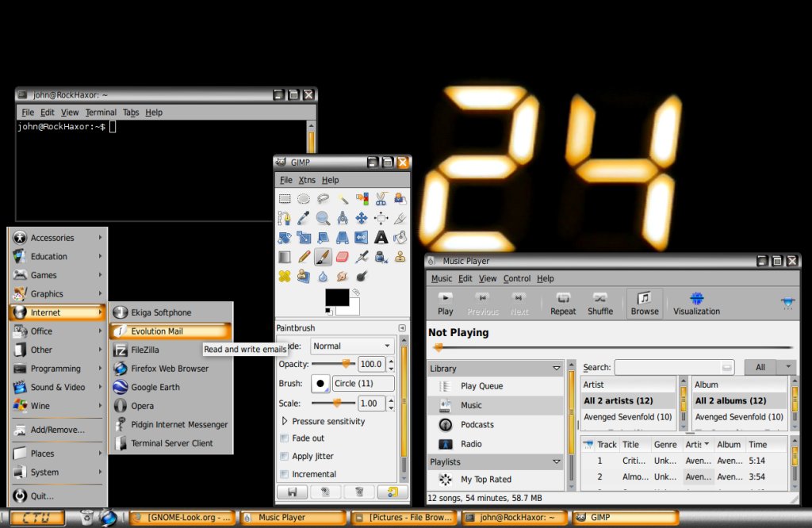
Task: Select the Dodge/Burn tool in GIMP
Action: tap(362, 276)
